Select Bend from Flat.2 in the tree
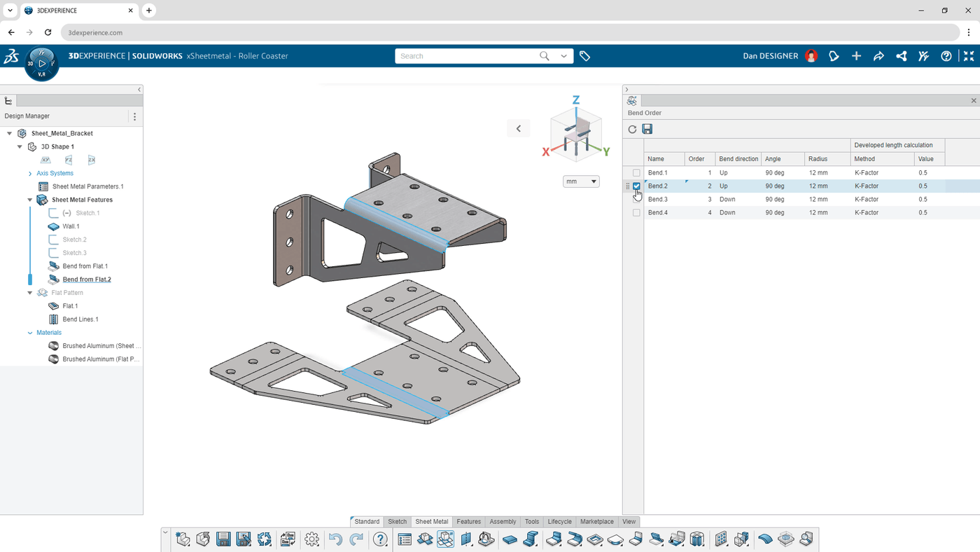This screenshot has width=980, height=552. 87,279
